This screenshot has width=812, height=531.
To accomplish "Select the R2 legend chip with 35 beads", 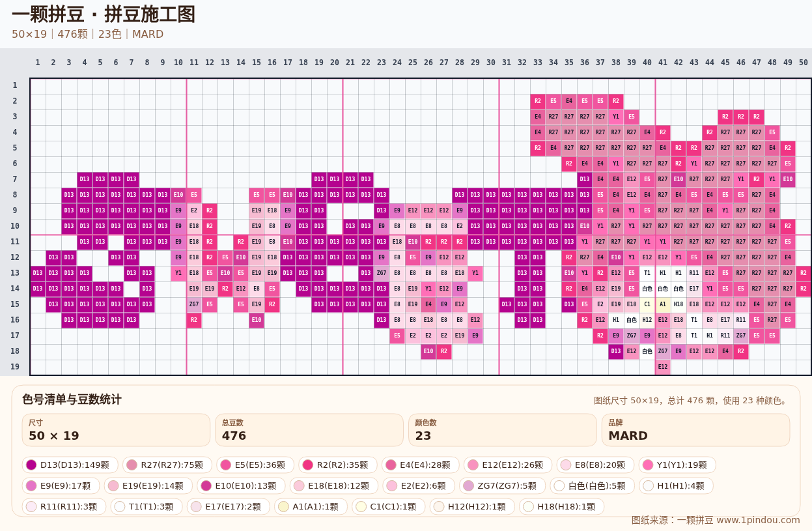I will (337, 465).
